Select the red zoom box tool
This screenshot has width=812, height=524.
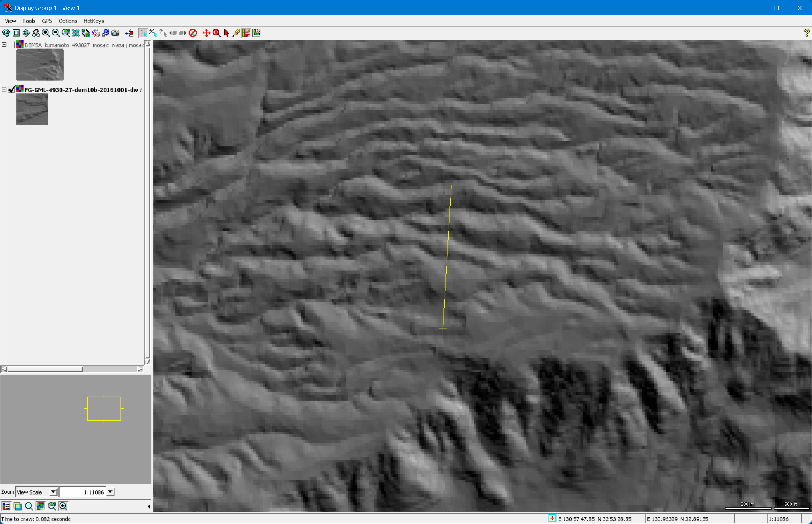tap(217, 33)
